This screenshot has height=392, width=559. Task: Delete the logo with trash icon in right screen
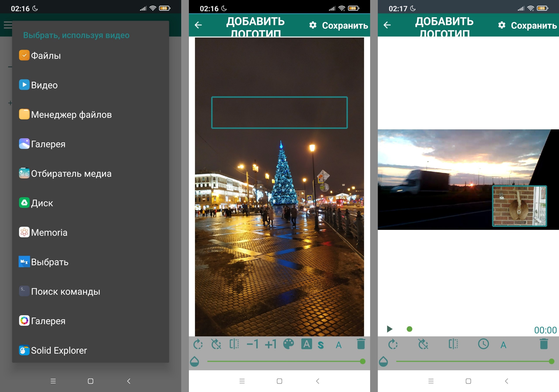pos(544,344)
